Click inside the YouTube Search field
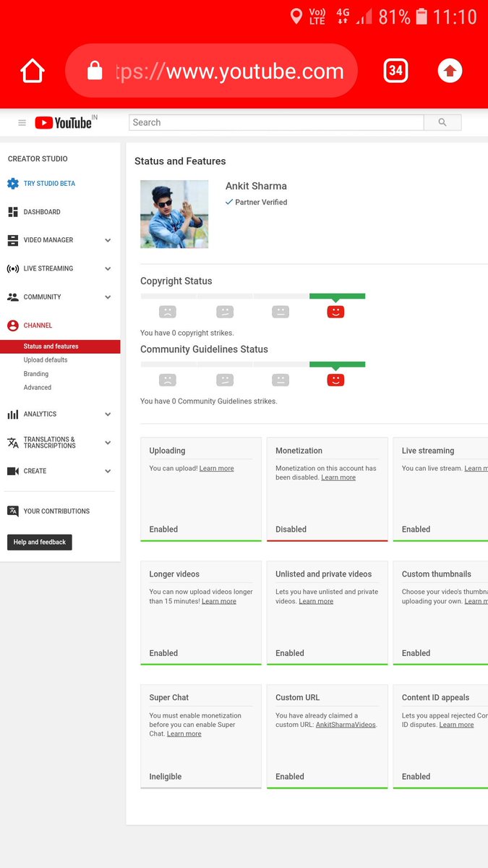The height and width of the screenshot is (868, 488). click(276, 122)
